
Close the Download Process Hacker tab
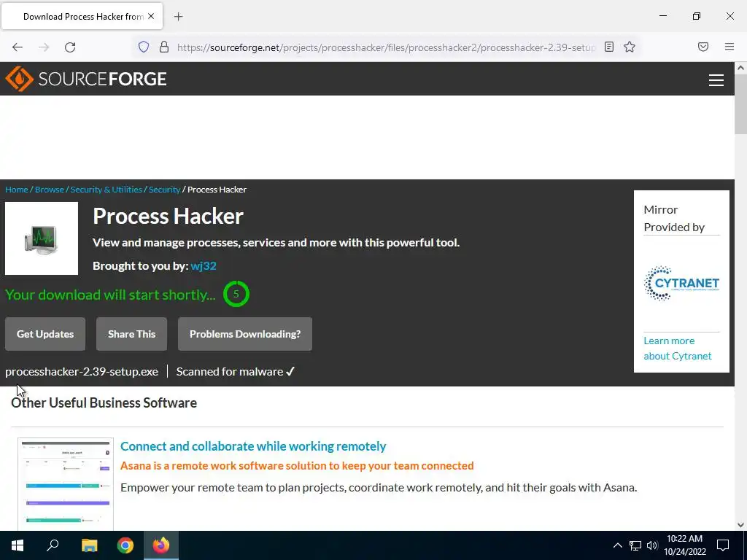click(x=151, y=16)
